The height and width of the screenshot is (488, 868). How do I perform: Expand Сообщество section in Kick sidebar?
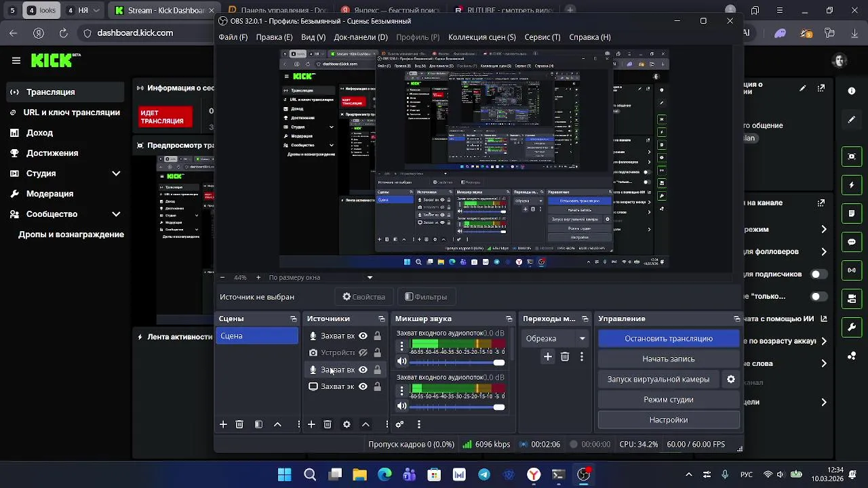116,214
